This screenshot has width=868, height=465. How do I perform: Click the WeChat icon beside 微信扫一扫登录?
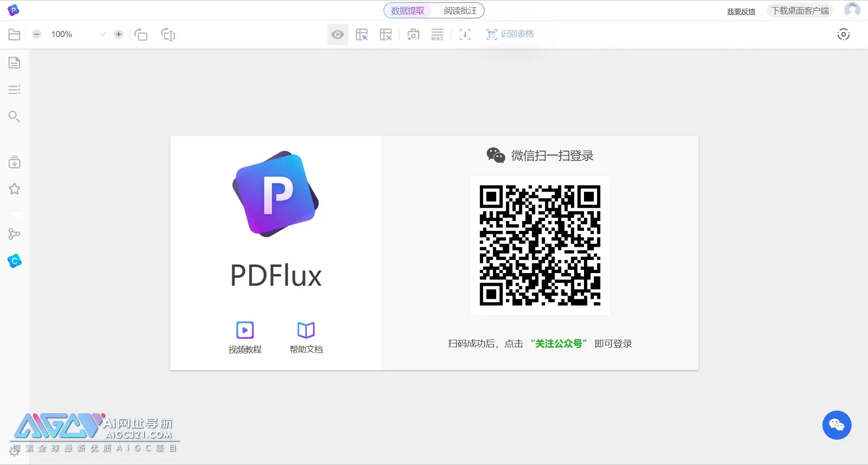click(x=496, y=155)
